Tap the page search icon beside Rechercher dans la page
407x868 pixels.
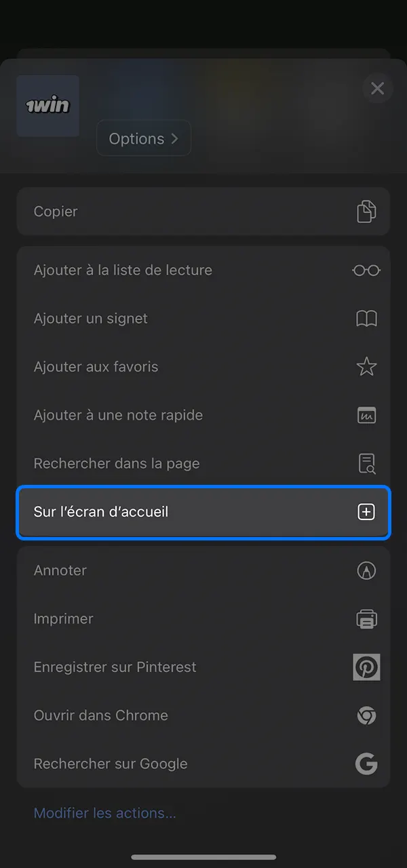pos(366,463)
